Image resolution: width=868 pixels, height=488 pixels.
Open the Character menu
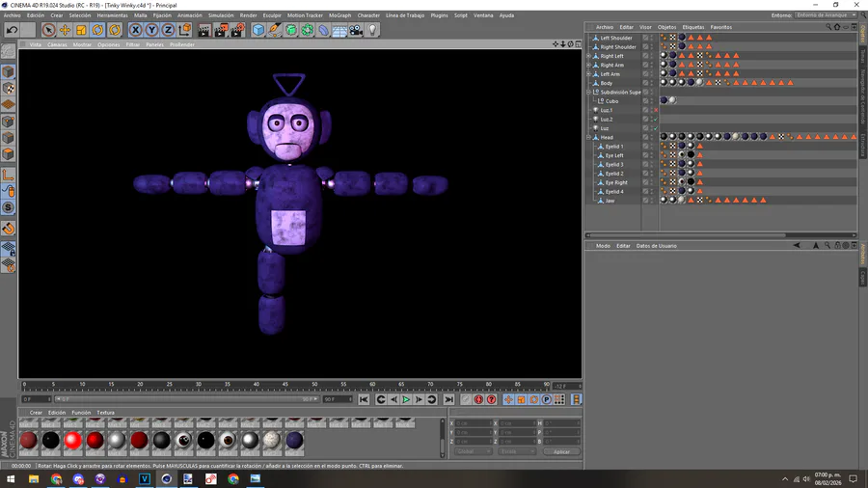tap(368, 15)
